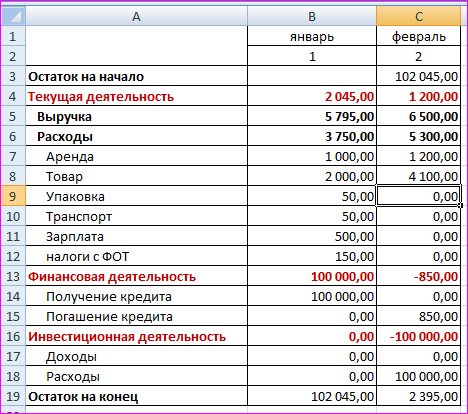Select the Текущая деятельность cell
The height and width of the screenshot is (414, 468).
coord(136,96)
